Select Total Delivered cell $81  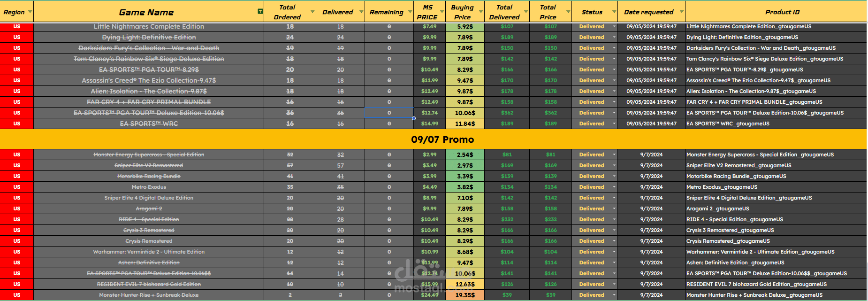pos(507,154)
